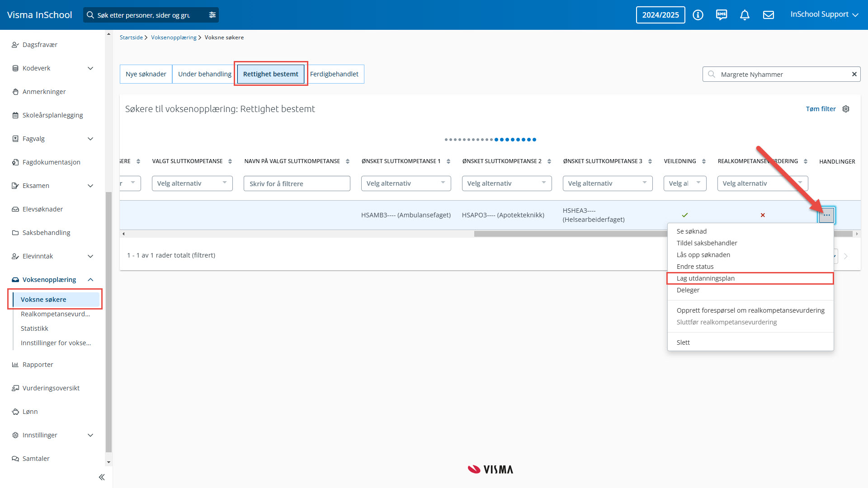Viewport: 868px width, 488px height.
Task: Open search filter options icon
Action: point(212,15)
